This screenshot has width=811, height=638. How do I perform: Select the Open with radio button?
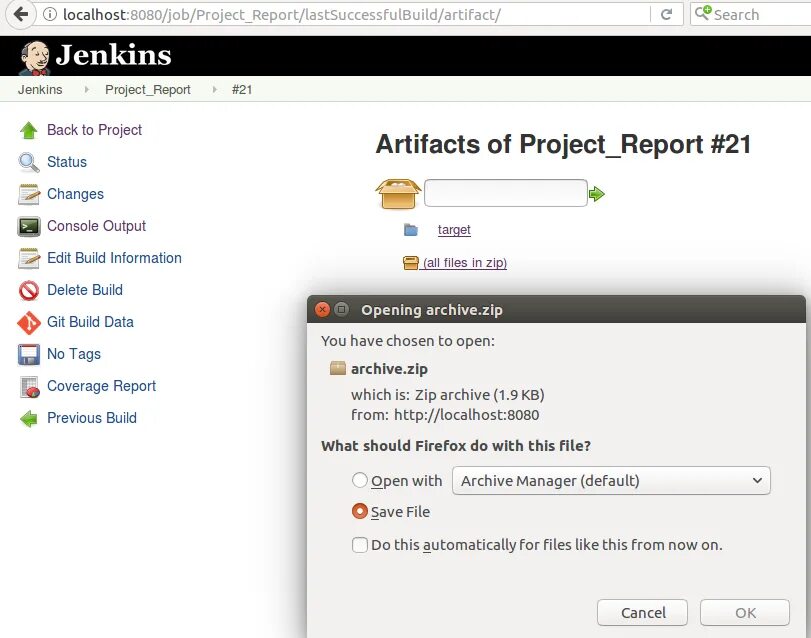tap(359, 480)
